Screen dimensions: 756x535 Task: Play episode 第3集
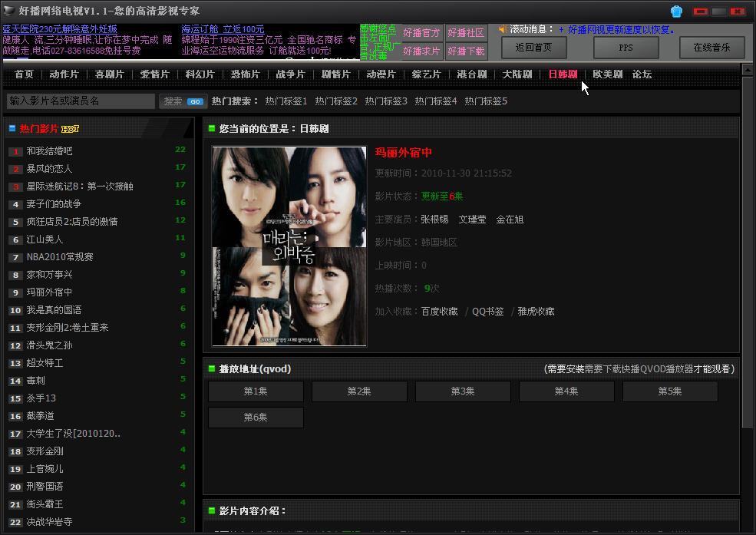coord(463,391)
